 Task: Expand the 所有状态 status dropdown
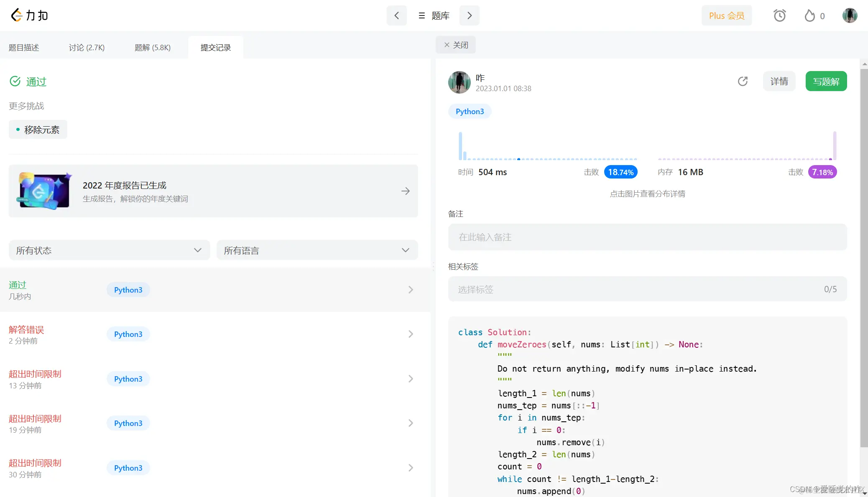click(109, 250)
